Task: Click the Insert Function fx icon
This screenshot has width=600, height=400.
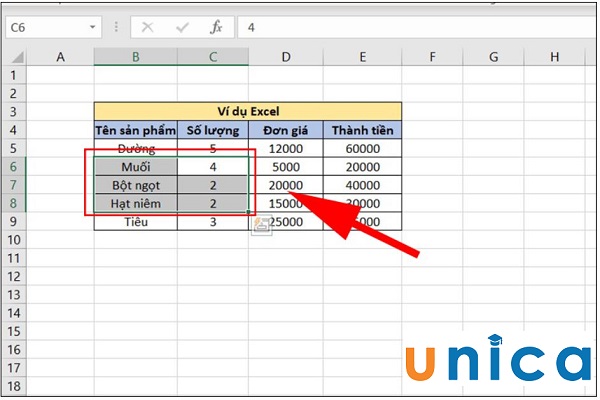Action: click(x=216, y=27)
